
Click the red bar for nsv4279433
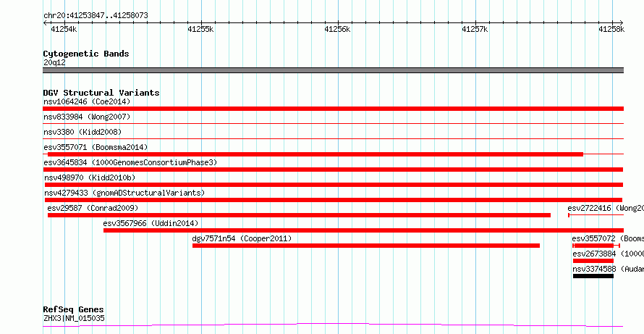pos(333,200)
